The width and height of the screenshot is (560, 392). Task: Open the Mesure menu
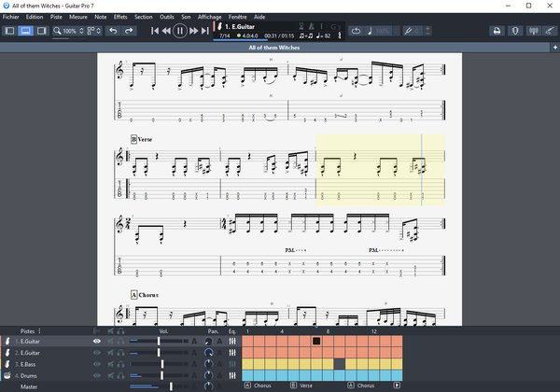click(x=78, y=17)
